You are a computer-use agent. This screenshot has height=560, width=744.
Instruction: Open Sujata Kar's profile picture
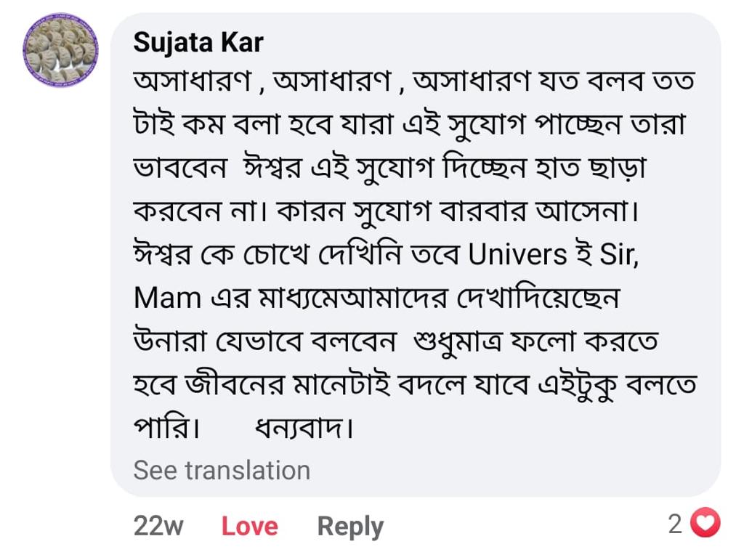point(60,50)
